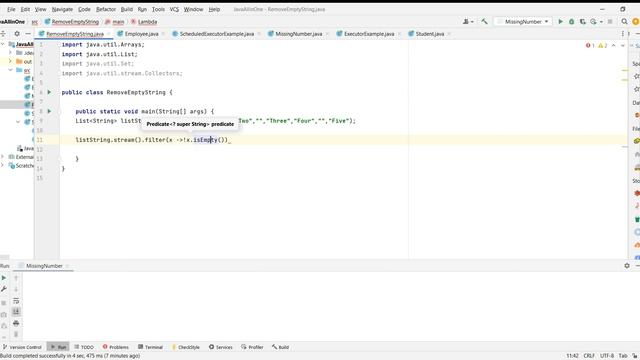Collapse the JavaAllinOne project root
This screenshot has height=360, width=640.
pyautogui.click(x=2, y=44)
